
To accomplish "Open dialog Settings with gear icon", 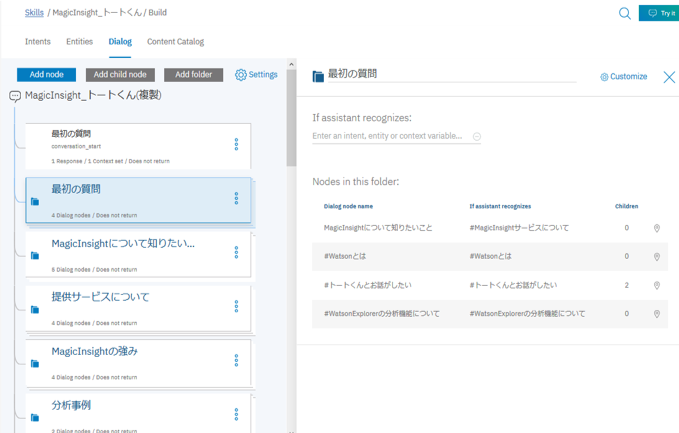I will click(256, 74).
